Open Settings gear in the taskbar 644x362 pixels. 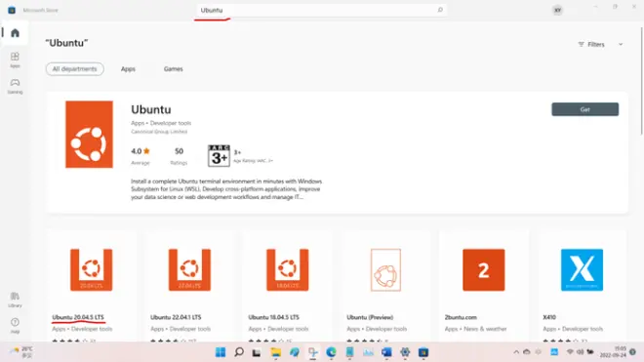tap(405, 352)
